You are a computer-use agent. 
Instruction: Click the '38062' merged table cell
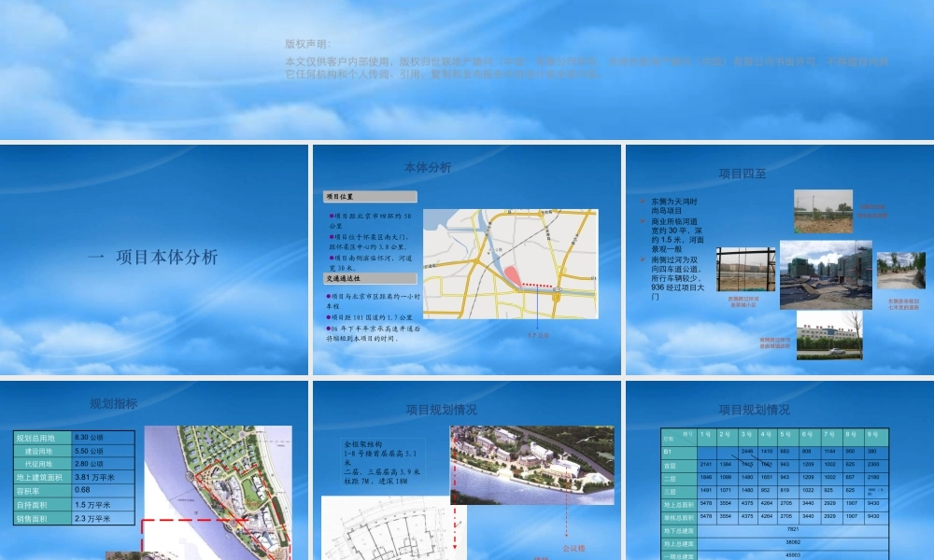click(793, 543)
